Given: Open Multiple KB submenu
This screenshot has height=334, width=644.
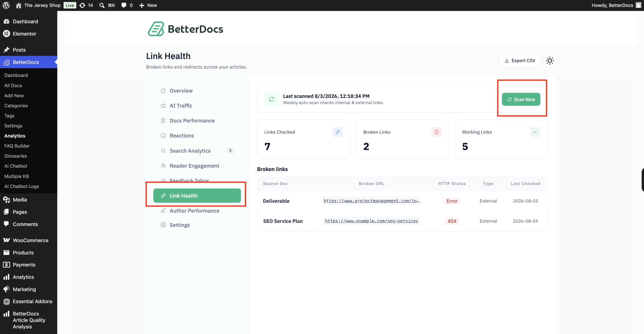Looking at the screenshot, I should point(17,176).
